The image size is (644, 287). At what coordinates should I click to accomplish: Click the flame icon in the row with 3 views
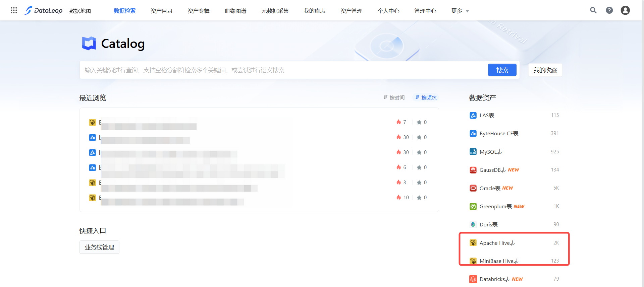(398, 183)
